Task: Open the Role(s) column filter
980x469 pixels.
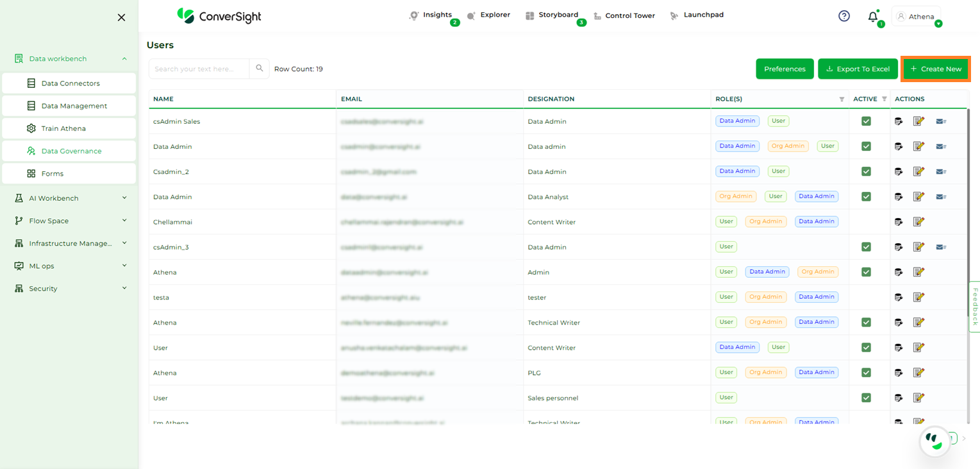Action: (842, 99)
